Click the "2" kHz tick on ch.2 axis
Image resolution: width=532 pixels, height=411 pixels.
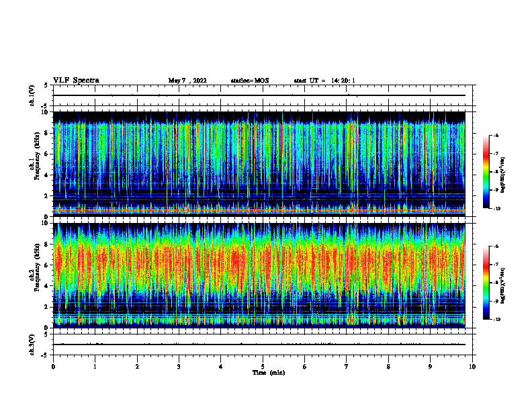[x=47, y=307]
